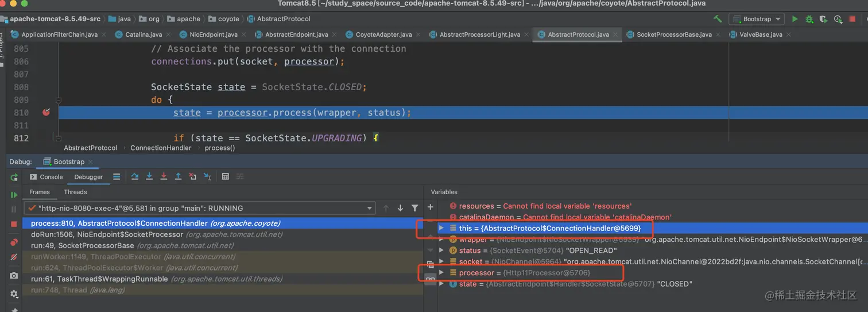Run the Bootstrap configuration with green play
Screen dimensions: 868x312
[795, 19]
